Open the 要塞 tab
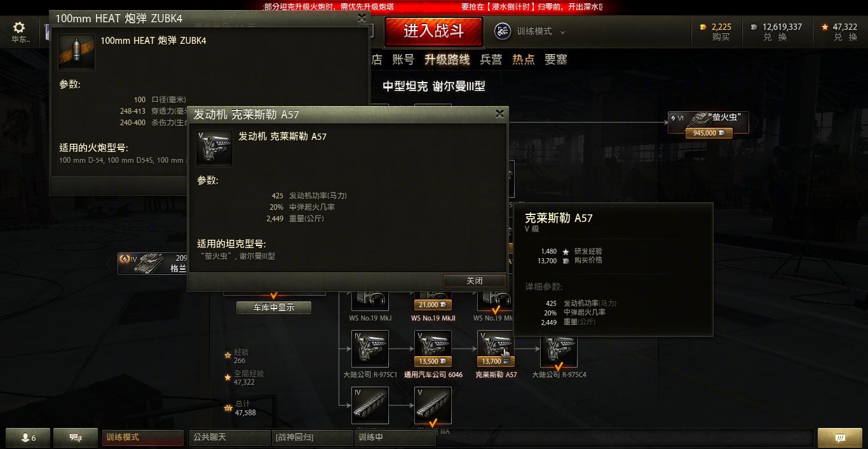 pos(555,59)
